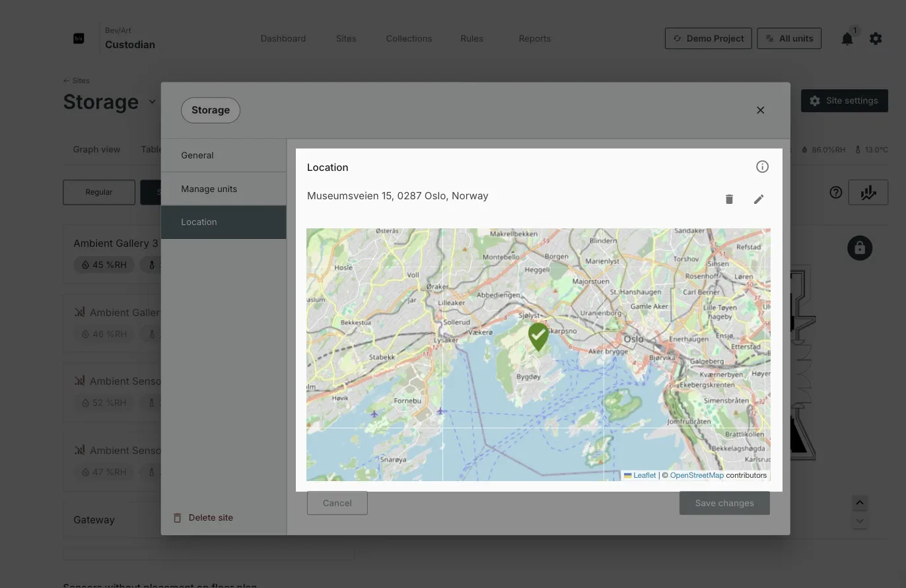Open the Rules menu
Image resolution: width=906 pixels, height=588 pixels.
[x=471, y=39]
